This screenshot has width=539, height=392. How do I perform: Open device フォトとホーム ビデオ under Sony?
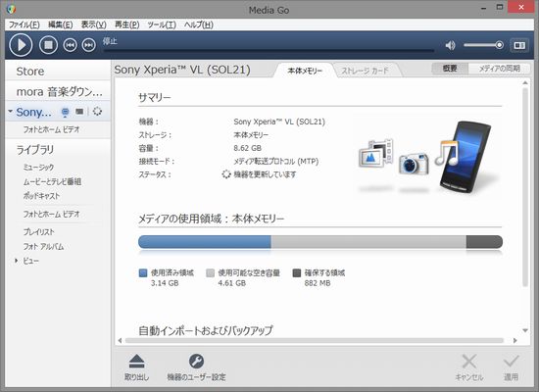click(x=51, y=129)
